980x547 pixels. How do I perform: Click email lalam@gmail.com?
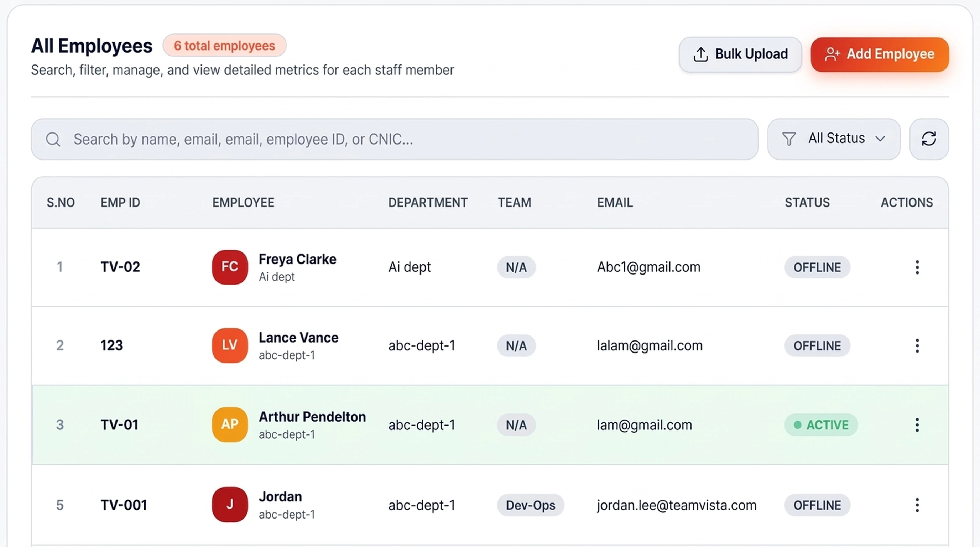pos(650,345)
